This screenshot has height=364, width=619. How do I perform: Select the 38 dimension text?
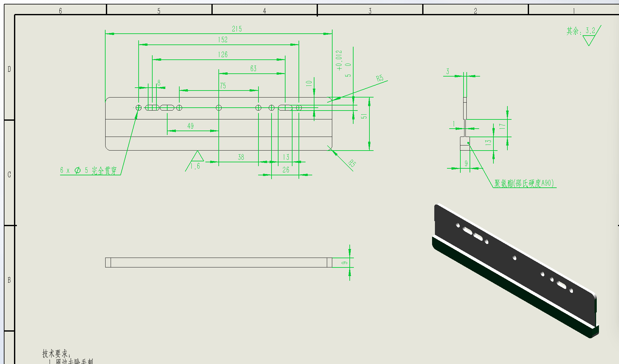(x=241, y=157)
